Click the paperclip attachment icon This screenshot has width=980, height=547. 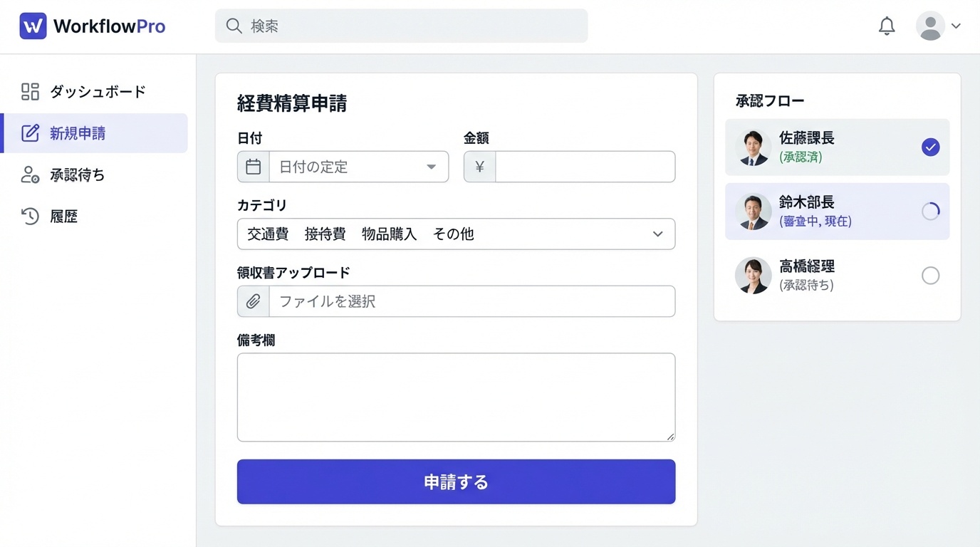(x=253, y=301)
